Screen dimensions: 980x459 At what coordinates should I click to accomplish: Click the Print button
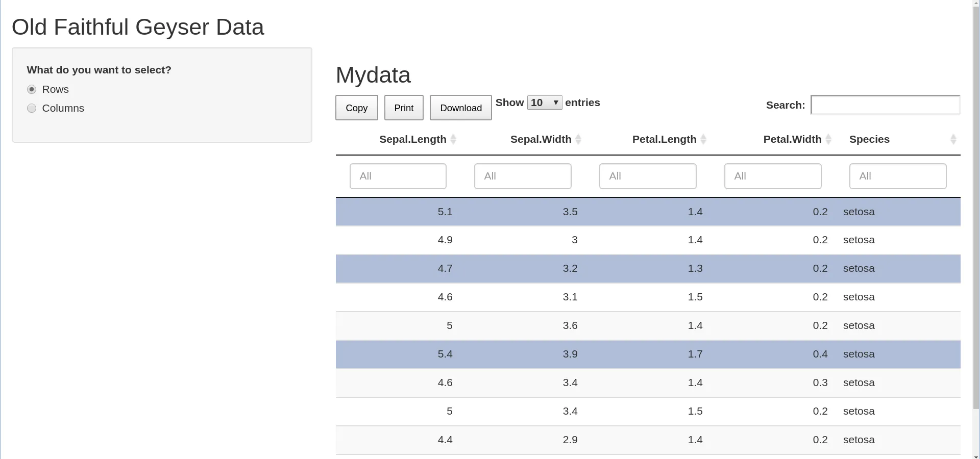[x=403, y=108]
